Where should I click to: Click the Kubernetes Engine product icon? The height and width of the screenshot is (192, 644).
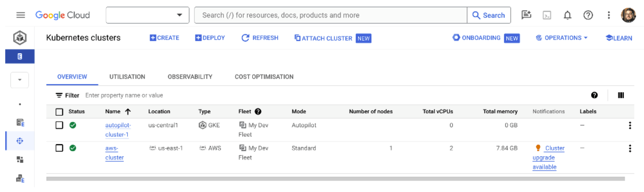point(20,38)
